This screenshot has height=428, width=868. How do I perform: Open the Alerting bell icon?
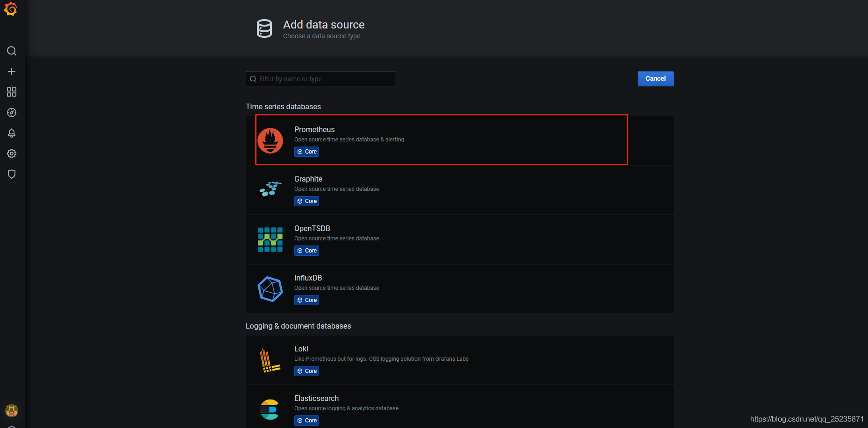pos(12,133)
